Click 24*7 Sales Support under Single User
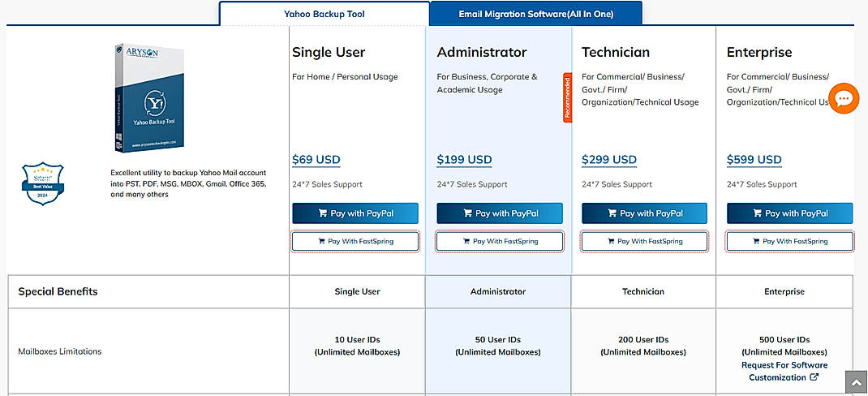The image size is (868, 396). 327,184
